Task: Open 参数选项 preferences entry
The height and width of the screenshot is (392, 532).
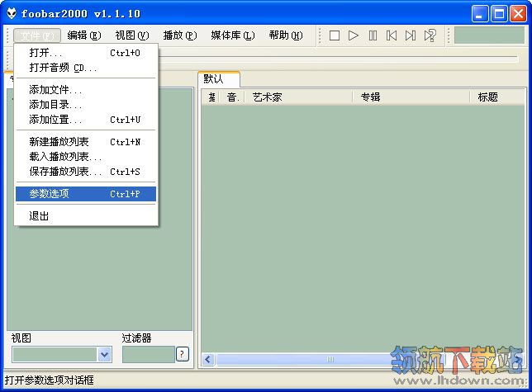Action: pyautogui.click(x=86, y=194)
